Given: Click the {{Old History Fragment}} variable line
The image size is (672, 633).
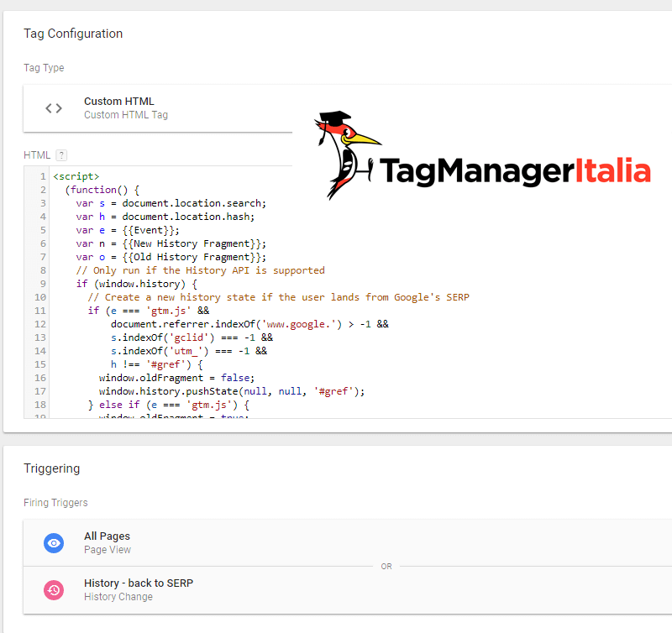Looking at the screenshot, I should click(x=171, y=257).
